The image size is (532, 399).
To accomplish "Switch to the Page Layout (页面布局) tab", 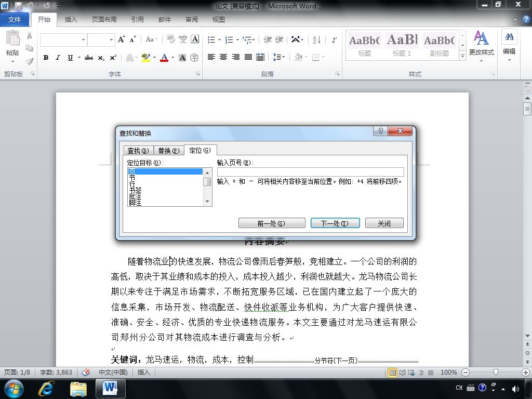I will click(x=104, y=20).
